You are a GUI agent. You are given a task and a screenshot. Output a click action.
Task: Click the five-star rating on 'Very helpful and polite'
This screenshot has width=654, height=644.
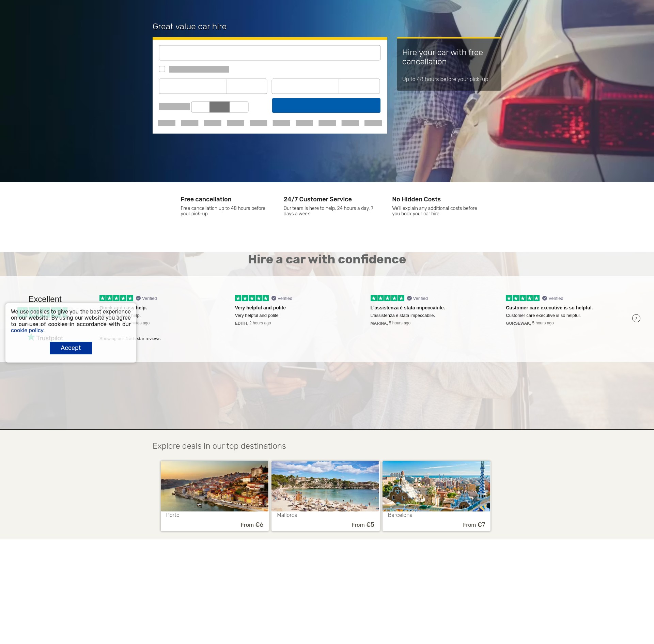pos(252,298)
